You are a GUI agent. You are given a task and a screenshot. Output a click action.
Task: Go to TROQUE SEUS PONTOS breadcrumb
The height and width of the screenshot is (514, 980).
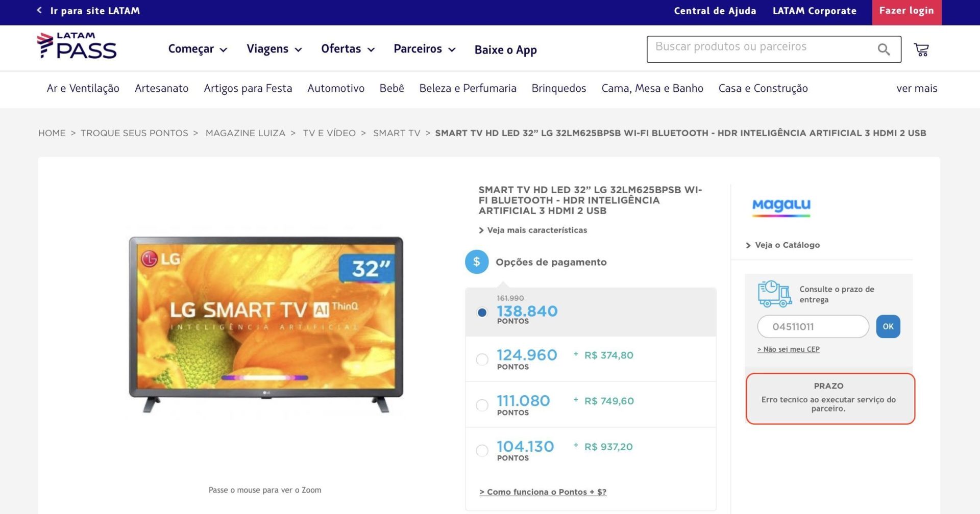click(134, 133)
